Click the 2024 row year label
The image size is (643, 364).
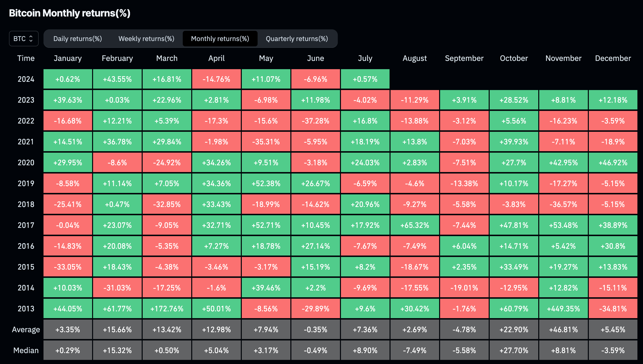26,79
